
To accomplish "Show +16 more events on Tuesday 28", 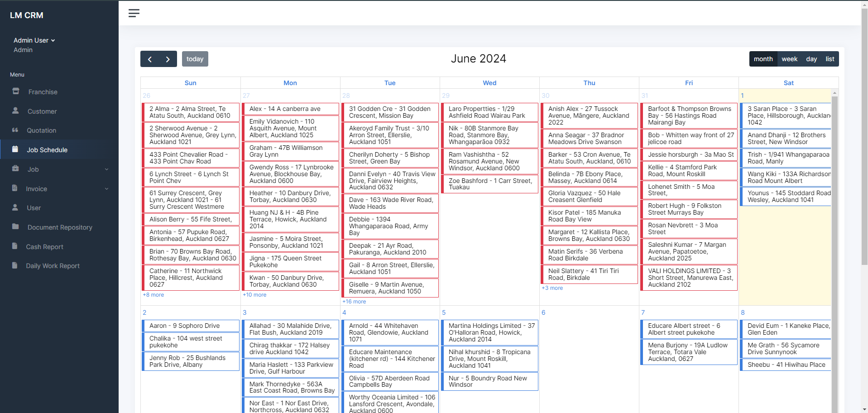I will point(354,302).
